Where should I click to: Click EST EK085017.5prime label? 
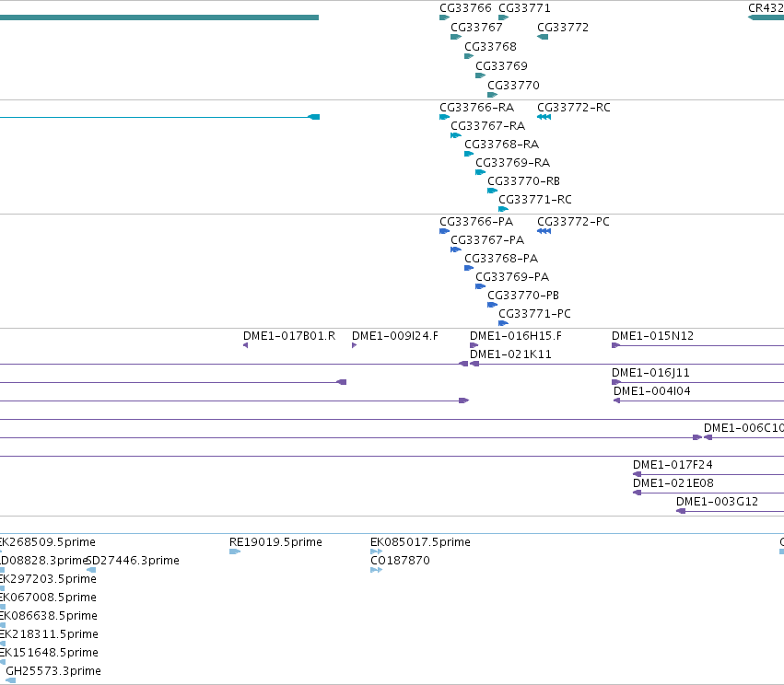coord(420,542)
